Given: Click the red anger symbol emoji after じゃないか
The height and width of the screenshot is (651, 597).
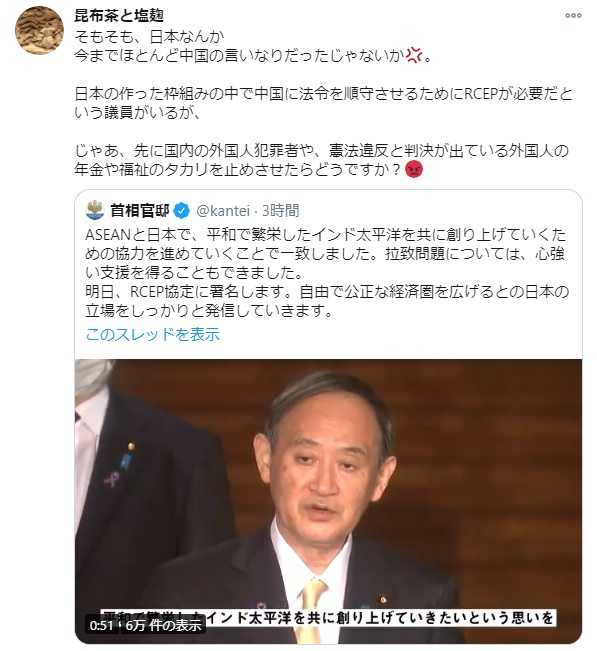Looking at the screenshot, I should (x=413, y=55).
